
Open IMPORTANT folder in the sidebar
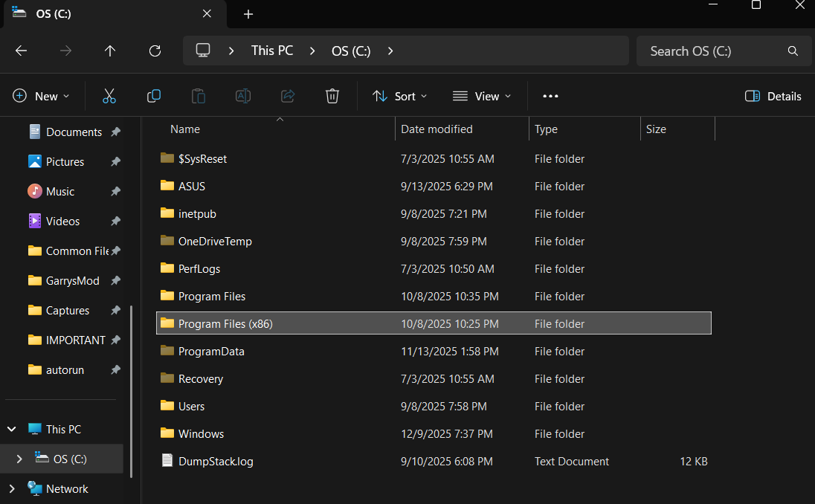[75, 340]
